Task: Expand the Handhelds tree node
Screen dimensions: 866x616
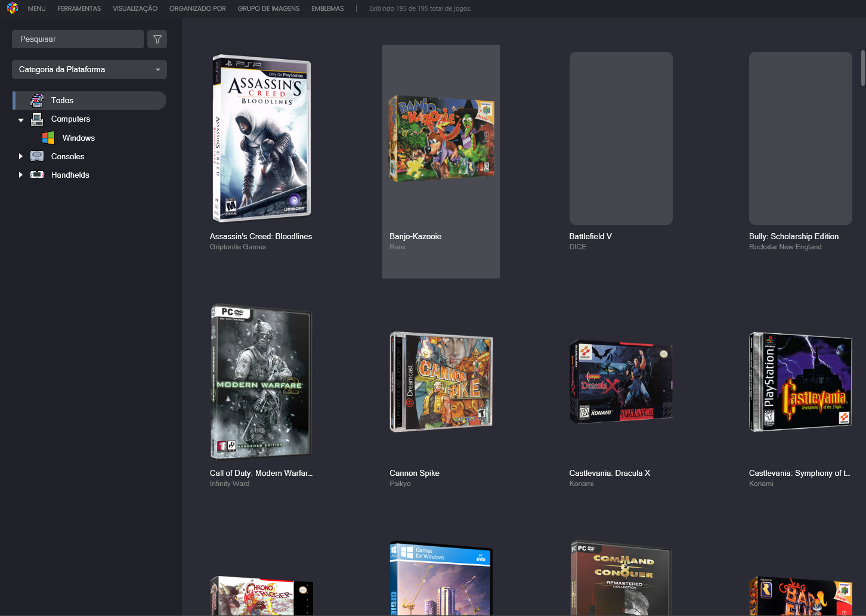Action: (x=21, y=175)
